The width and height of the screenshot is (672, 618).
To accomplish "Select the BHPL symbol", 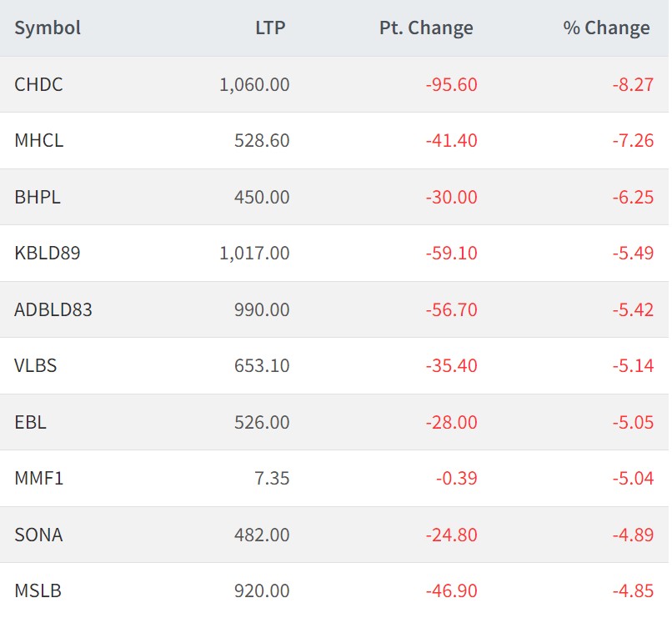I will click(38, 197).
